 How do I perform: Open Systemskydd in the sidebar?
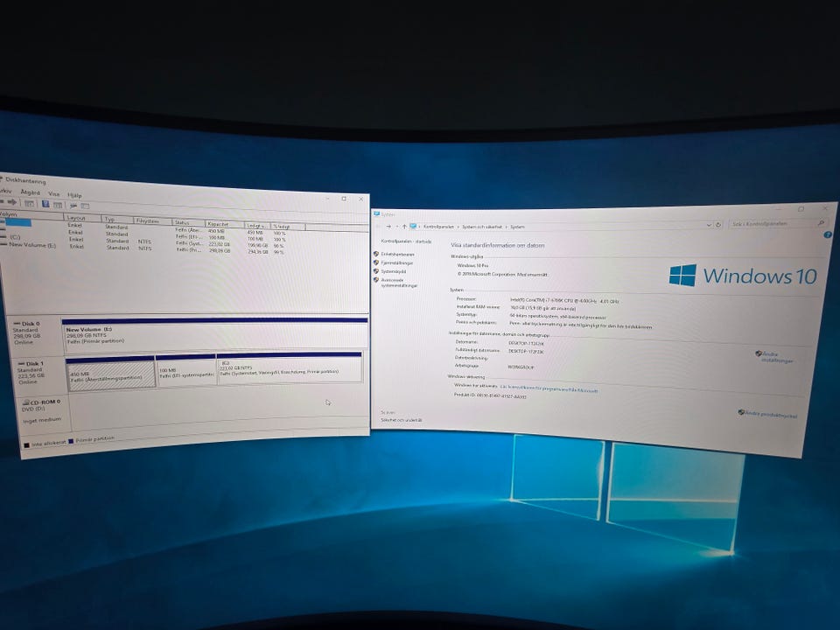[394, 271]
